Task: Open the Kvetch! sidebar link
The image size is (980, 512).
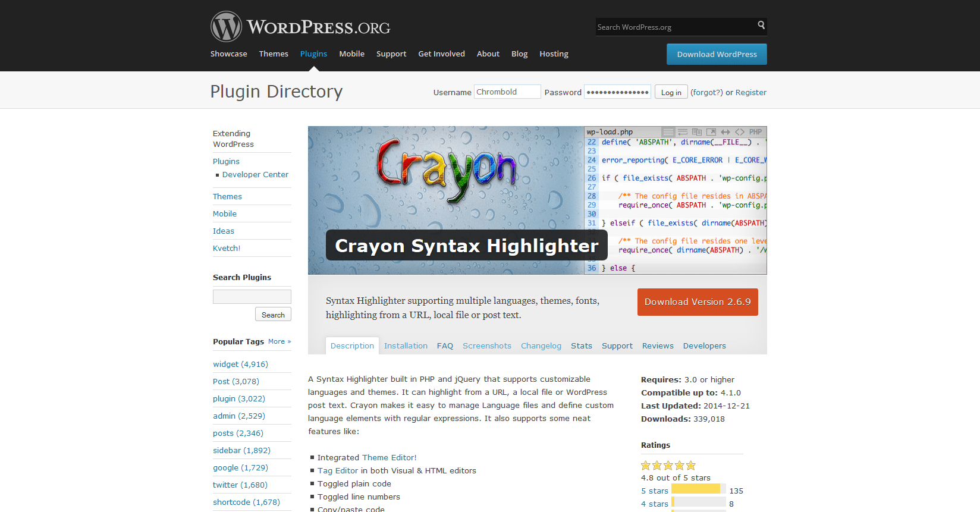Action: 227,249
